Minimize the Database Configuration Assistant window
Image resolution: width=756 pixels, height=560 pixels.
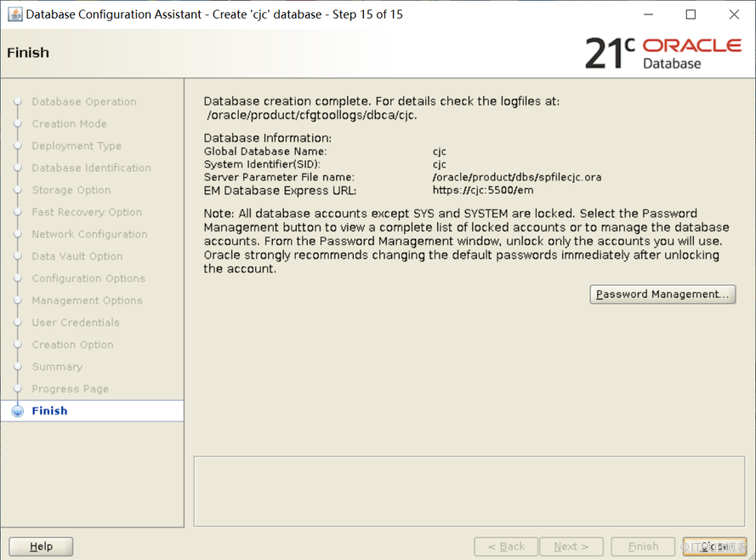coord(649,14)
